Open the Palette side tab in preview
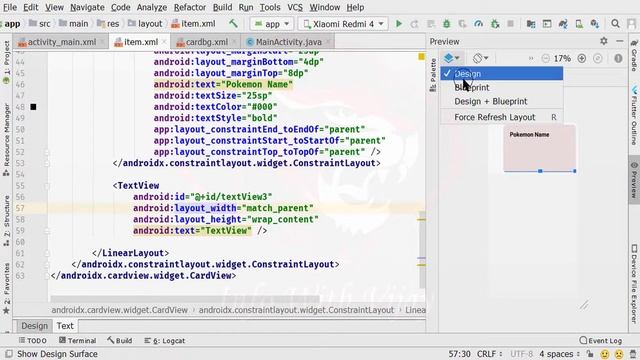Screen dimensions: 640x360 point(433,75)
